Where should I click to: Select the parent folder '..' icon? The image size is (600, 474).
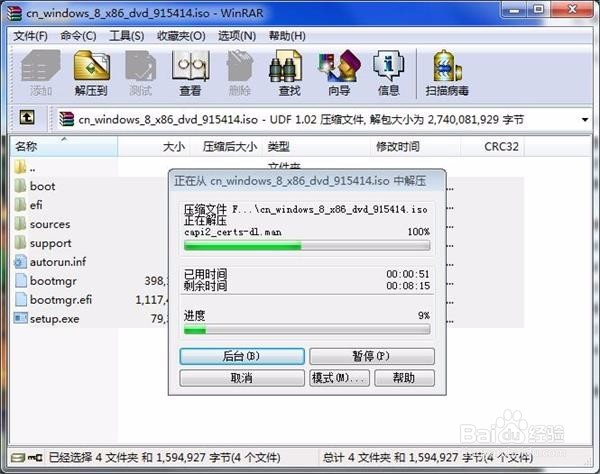coord(20,167)
